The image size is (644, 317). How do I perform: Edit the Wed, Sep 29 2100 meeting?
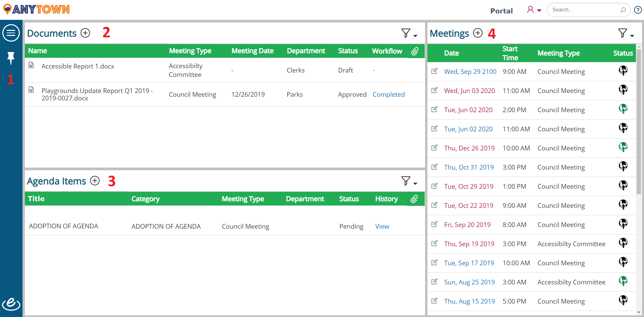click(434, 71)
